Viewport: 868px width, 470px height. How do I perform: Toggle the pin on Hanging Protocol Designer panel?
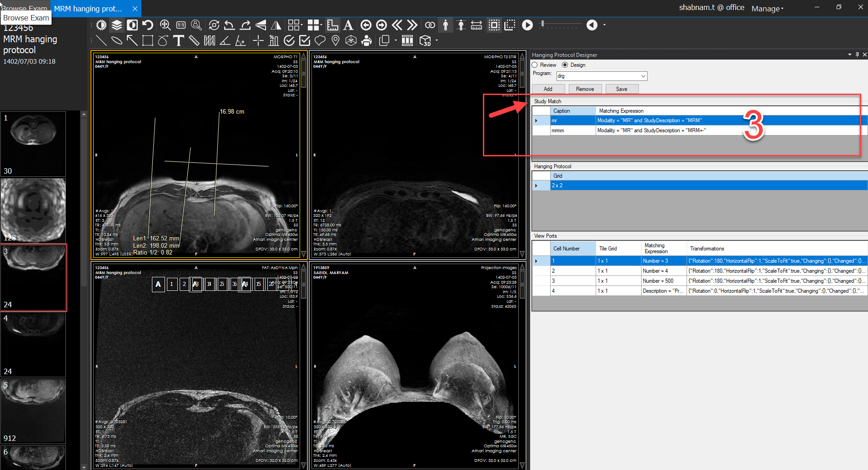tap(857, 54)
